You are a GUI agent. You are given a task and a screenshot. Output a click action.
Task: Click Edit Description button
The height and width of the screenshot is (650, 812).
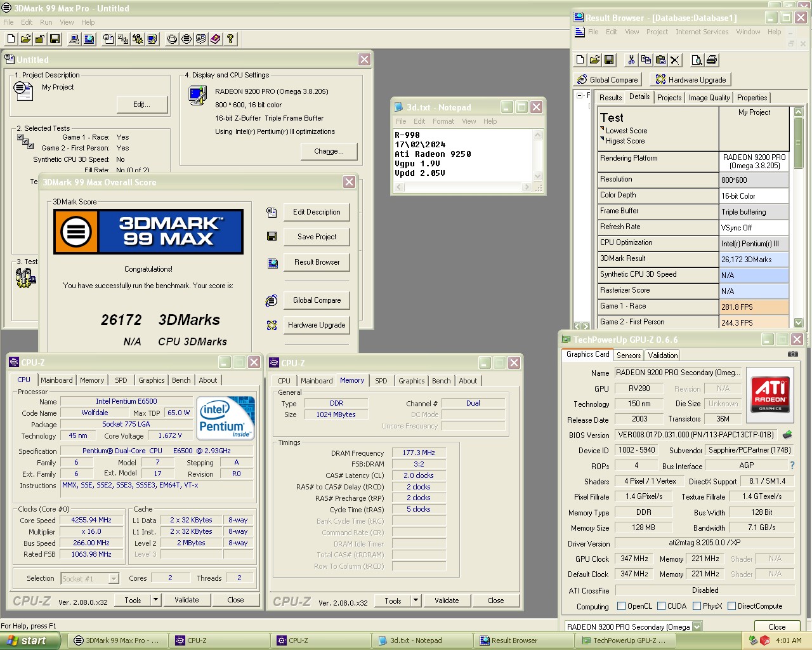pos(317,212)
